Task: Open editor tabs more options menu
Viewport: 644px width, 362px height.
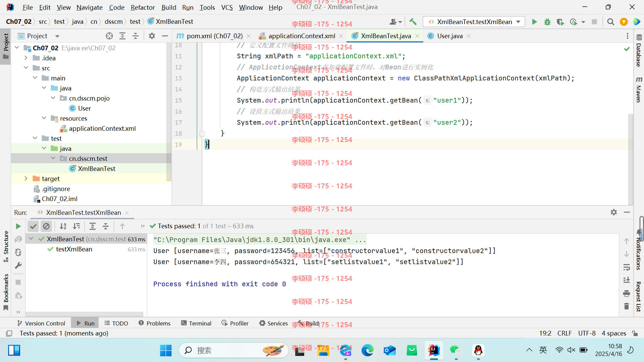Action: 628,36
